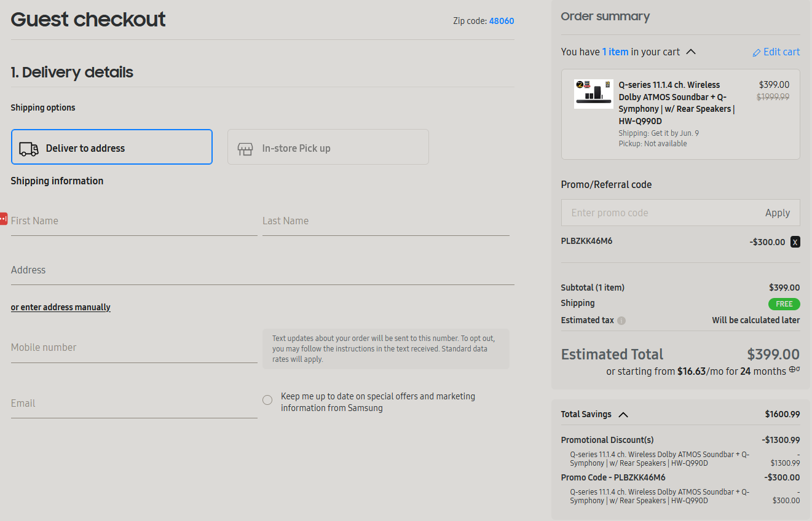This screenshot has width=812, height=521.
Task: Click the Email input field
Action: click(134, 404)
